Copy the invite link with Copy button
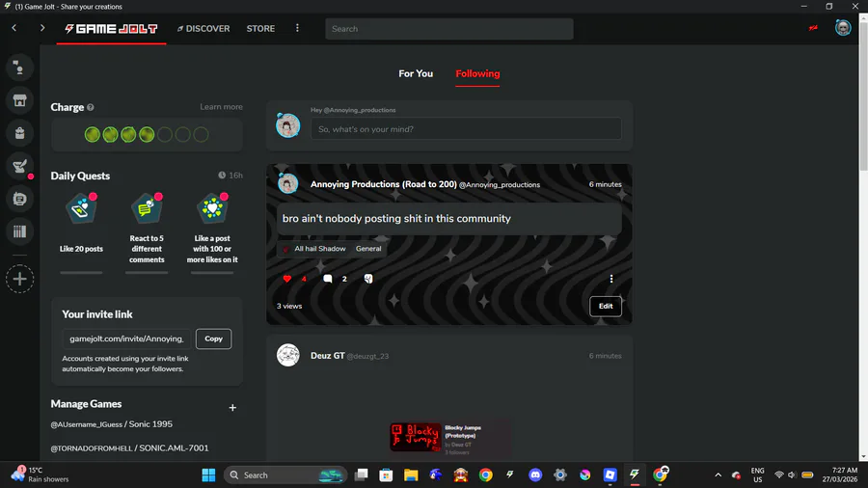 tap(214, 339)
